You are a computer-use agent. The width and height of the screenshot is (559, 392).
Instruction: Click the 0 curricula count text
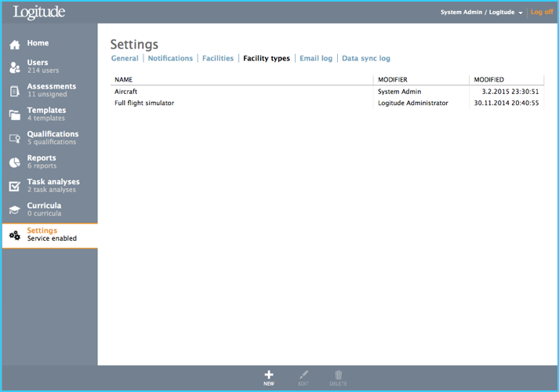[x=44, y=213]
